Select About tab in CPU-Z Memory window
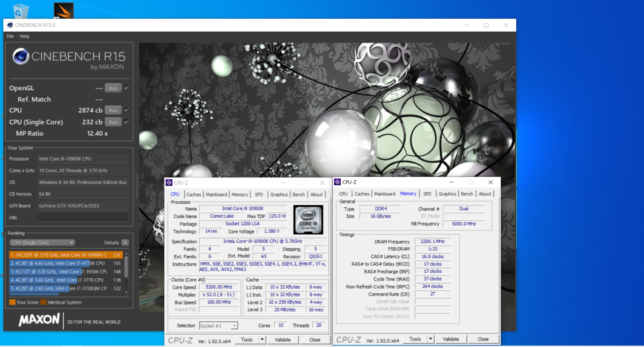 [485, 194]
